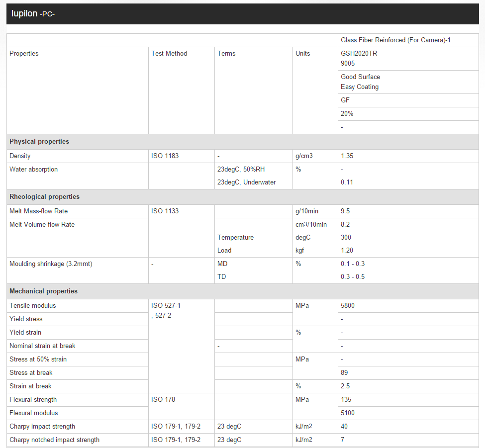
Task: Select the term '23degC, Underwater'
Action: click(x=246, y=182)
